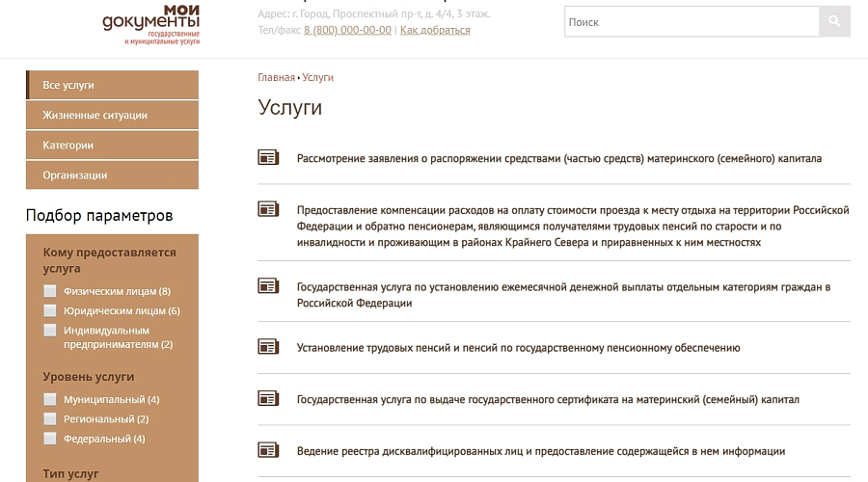Click the Кому предоставляется услуга heading
Viewport: 868px width, 482px height.
(110, 260)
